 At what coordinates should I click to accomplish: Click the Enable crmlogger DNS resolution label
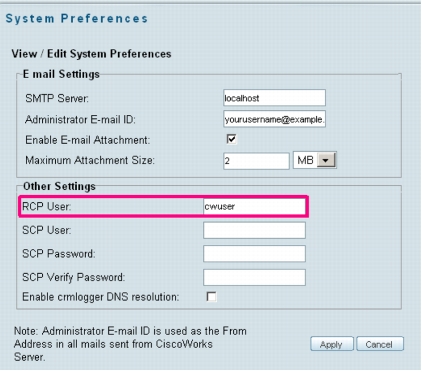tap(101, 297)
